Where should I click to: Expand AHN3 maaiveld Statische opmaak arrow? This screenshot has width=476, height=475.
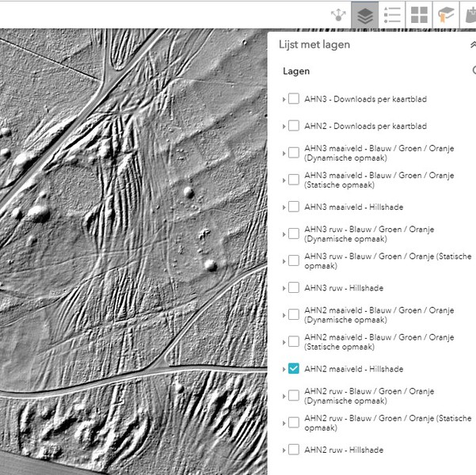[x=284, y=180]
